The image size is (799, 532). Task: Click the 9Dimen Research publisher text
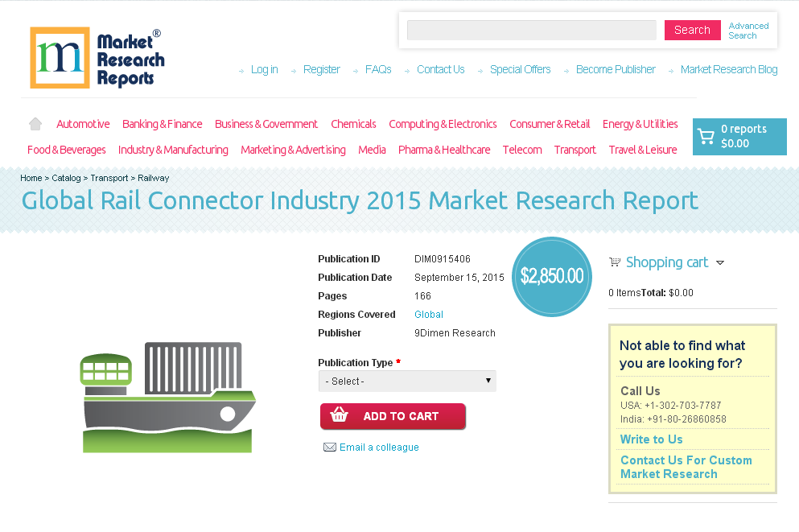tap(455, 332)
